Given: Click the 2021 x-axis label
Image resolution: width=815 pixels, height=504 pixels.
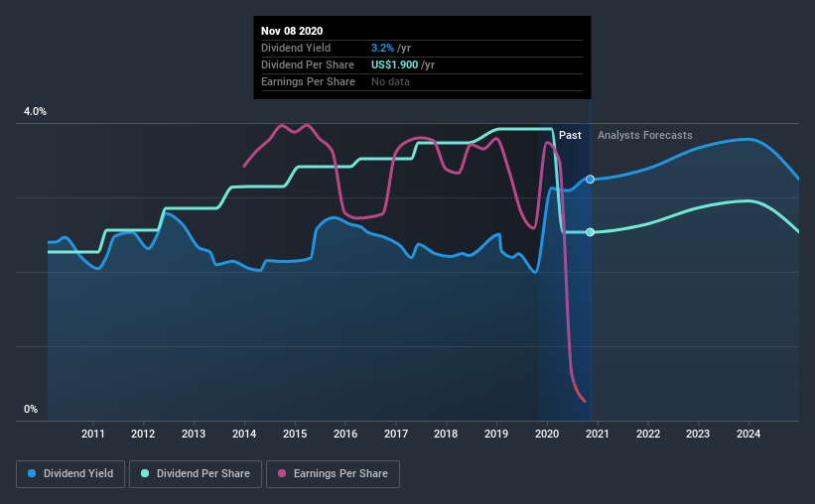Looking at the screenshot, I should click(598, 434).
